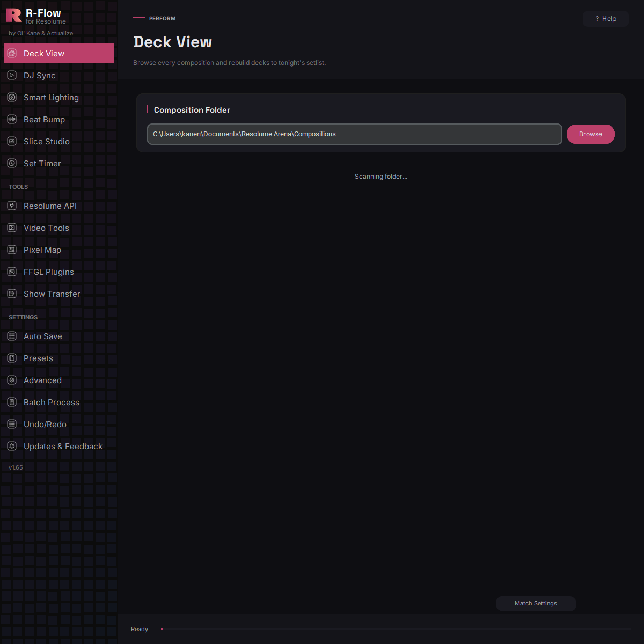Click the Presets icon
Screen dimensions: 644x644
coord(12,358)
